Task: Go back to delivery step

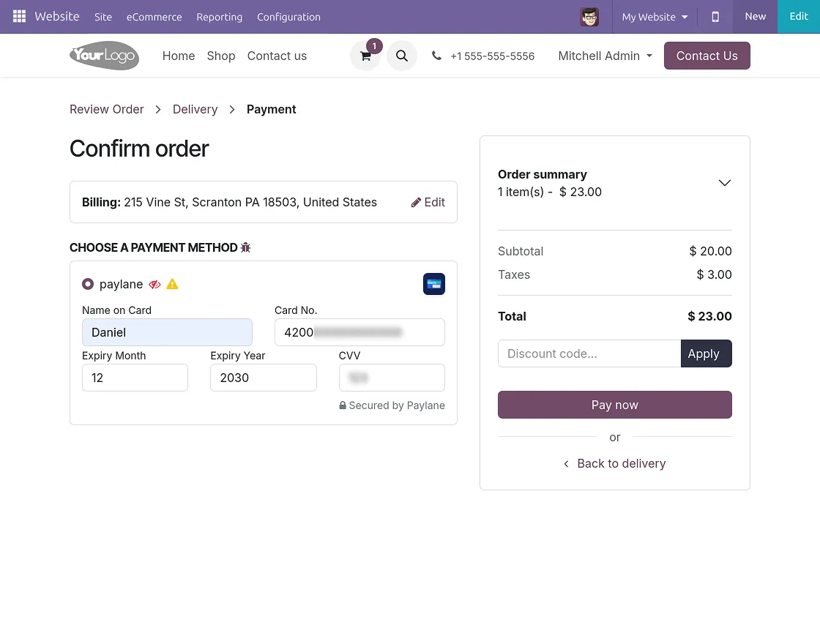Action: pos(614,463)
